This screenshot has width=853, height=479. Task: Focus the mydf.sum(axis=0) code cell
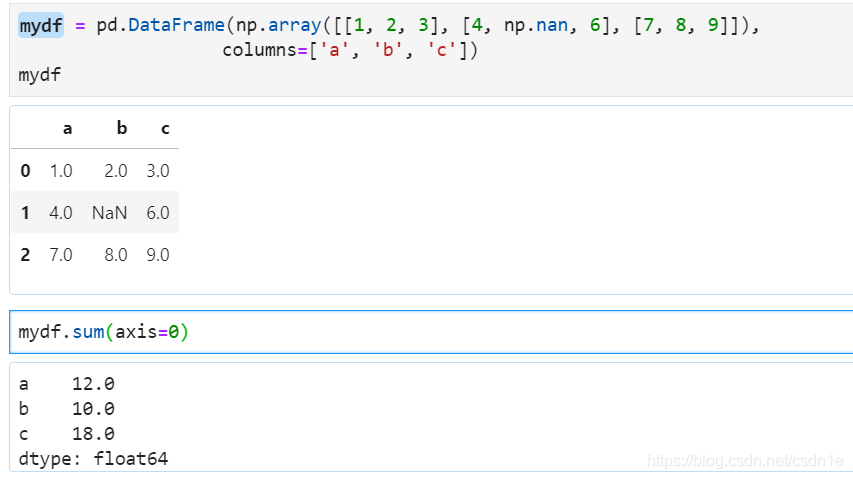coord(431,332)
